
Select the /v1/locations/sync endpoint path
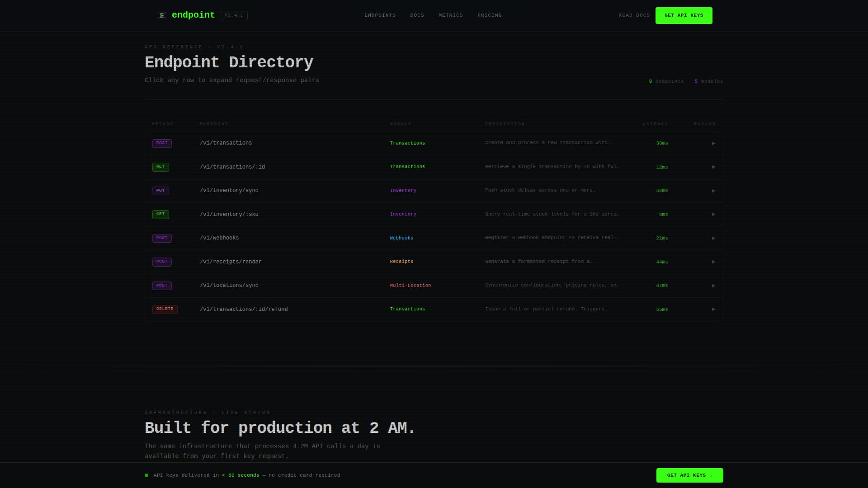(x=229, y=285)
